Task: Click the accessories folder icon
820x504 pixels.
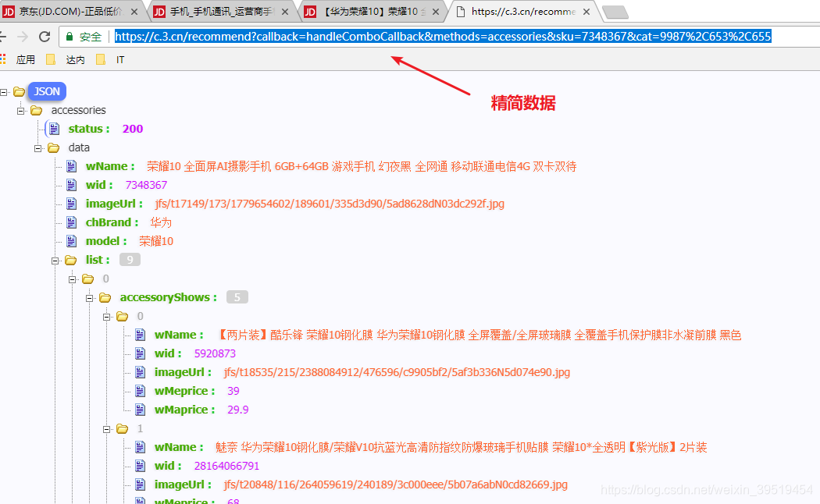Action: click(x=36, y=110)
